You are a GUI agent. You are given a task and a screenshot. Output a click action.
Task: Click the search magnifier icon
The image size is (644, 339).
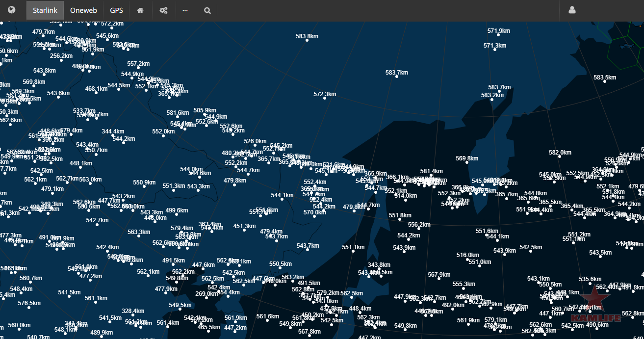point(207,10)
